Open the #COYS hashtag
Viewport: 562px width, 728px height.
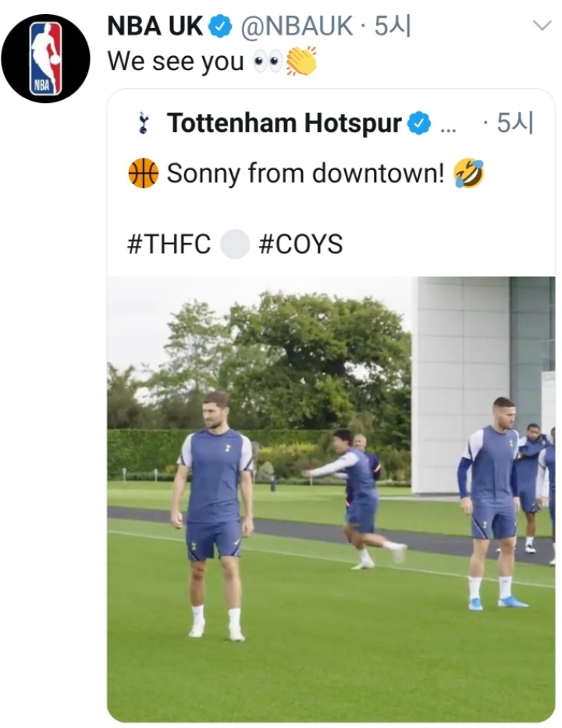301,244
